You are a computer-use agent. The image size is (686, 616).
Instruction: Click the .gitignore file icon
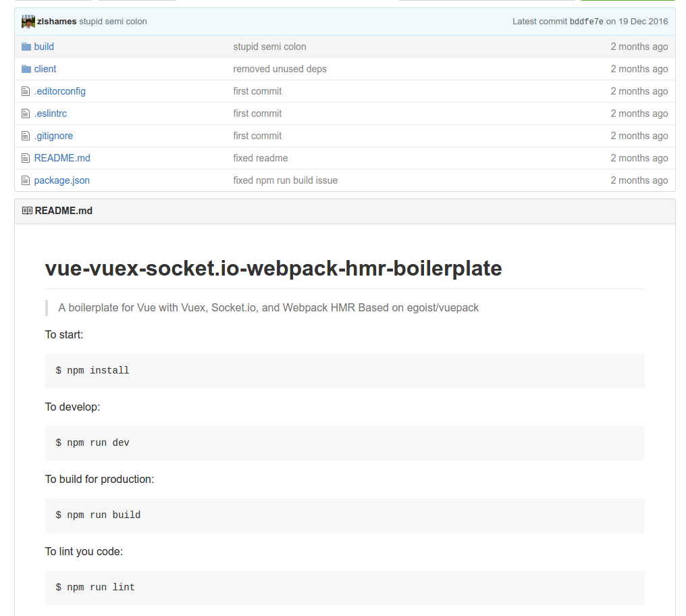click(x=26, y=136)
